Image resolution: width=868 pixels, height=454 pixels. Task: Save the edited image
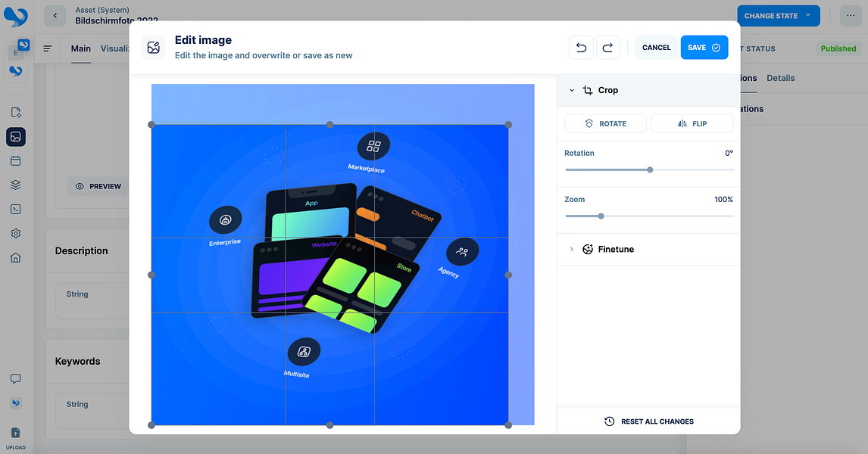(704, 48)
